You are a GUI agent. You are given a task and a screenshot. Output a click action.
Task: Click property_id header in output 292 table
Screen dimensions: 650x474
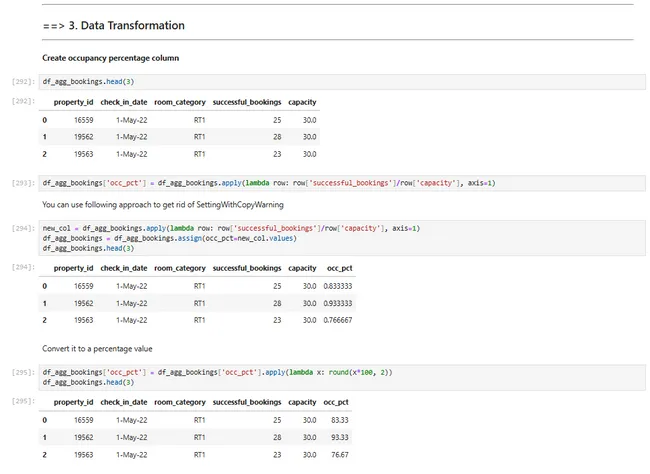pyautogui.click(x=73, y=102)
